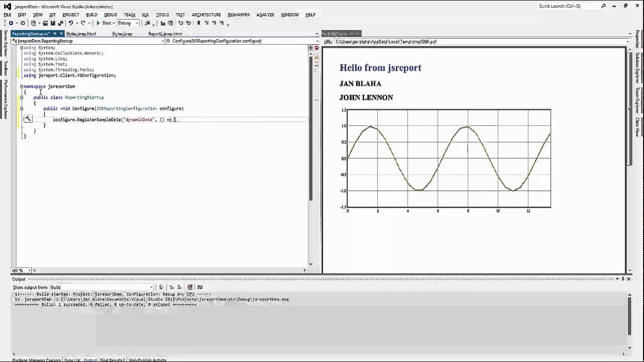
Task: Click the Go to Next Message output icon
Action: pyautogui.click(x=179, y=287)
